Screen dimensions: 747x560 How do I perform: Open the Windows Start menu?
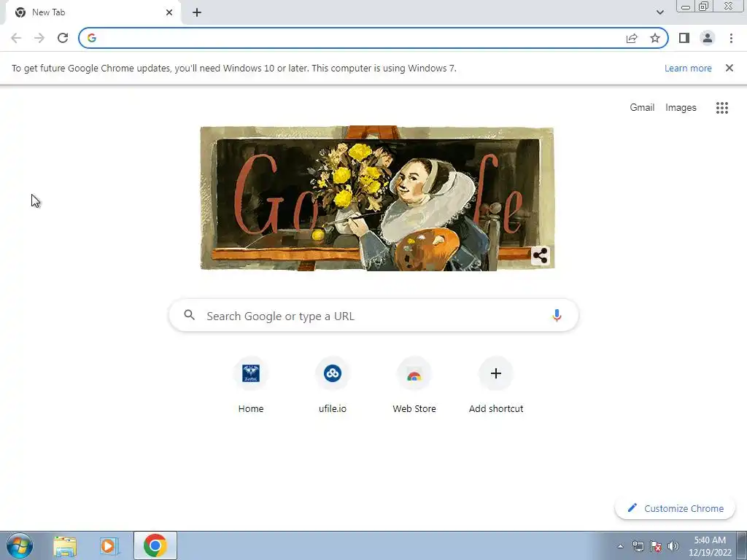[20, 546]
